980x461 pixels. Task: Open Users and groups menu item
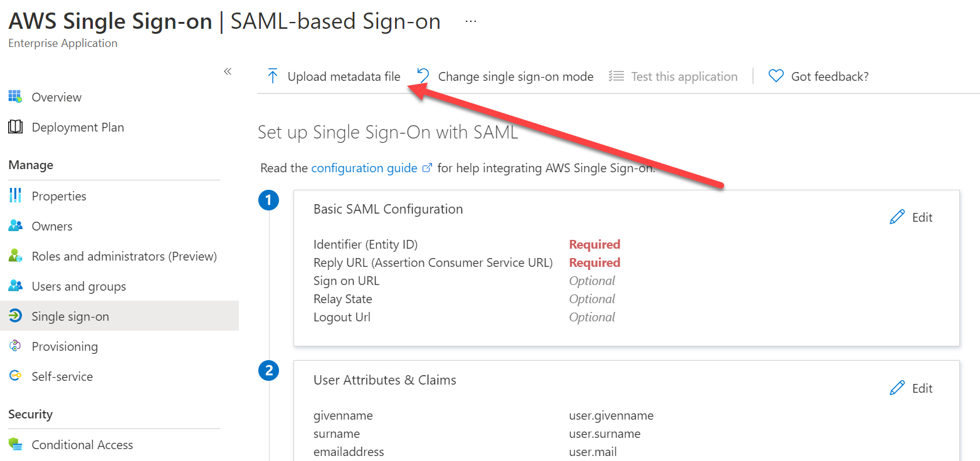78,286
